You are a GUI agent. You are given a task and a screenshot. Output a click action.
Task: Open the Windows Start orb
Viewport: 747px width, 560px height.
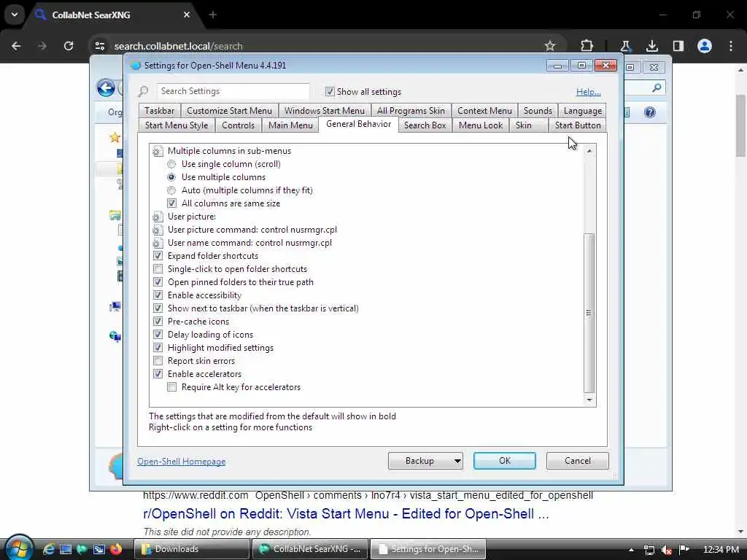click(x=18, y=548)
